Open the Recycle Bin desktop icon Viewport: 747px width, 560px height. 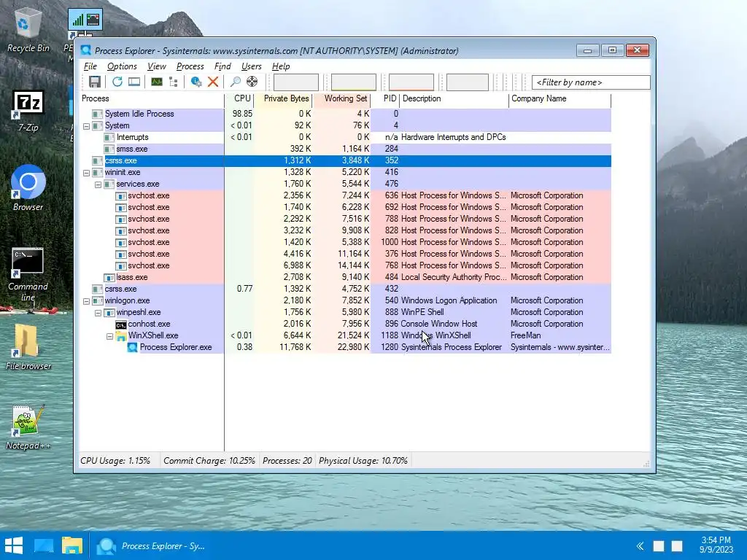click(28, 31)
